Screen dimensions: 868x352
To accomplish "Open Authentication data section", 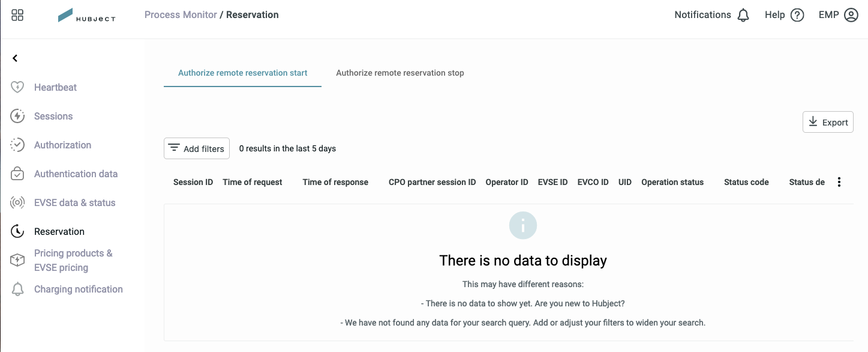I will click(x=76, y=174).
